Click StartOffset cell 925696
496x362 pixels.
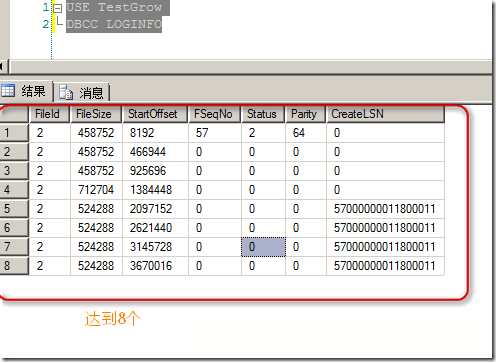click(x=155, y=171)
